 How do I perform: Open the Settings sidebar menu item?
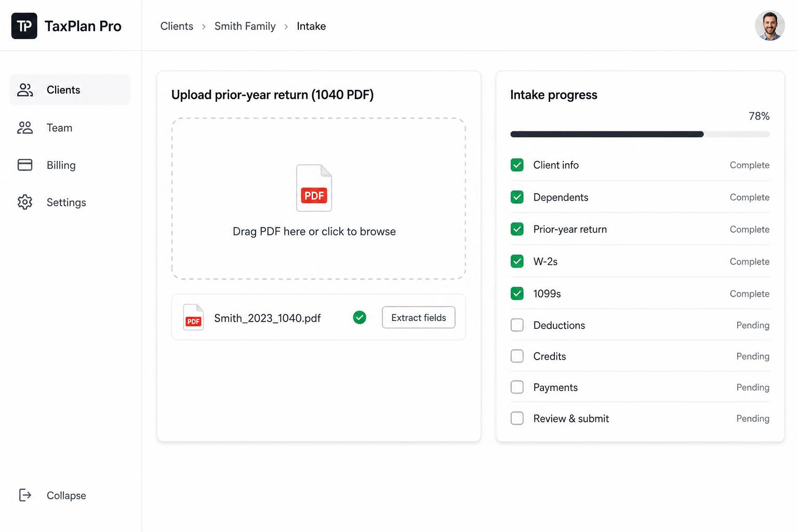[x=70, y=203]
